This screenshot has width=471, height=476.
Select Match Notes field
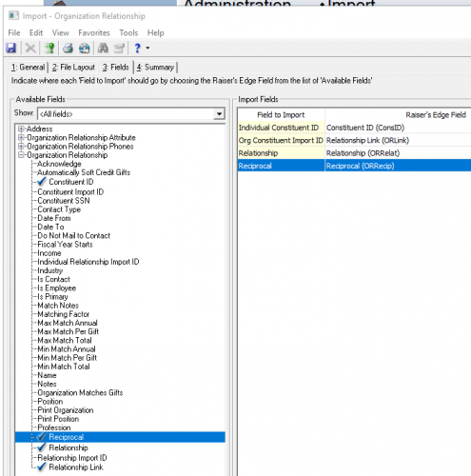(58, 306)
